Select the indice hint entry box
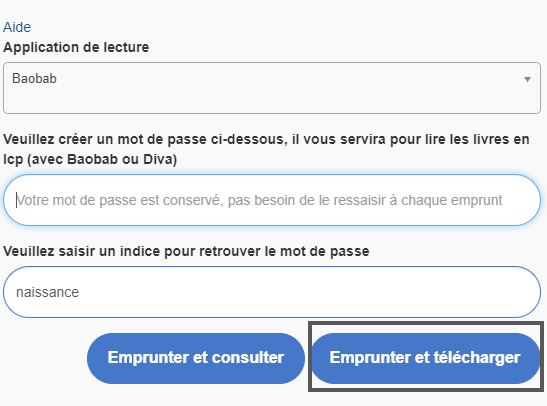 click(x=272, y=292)
